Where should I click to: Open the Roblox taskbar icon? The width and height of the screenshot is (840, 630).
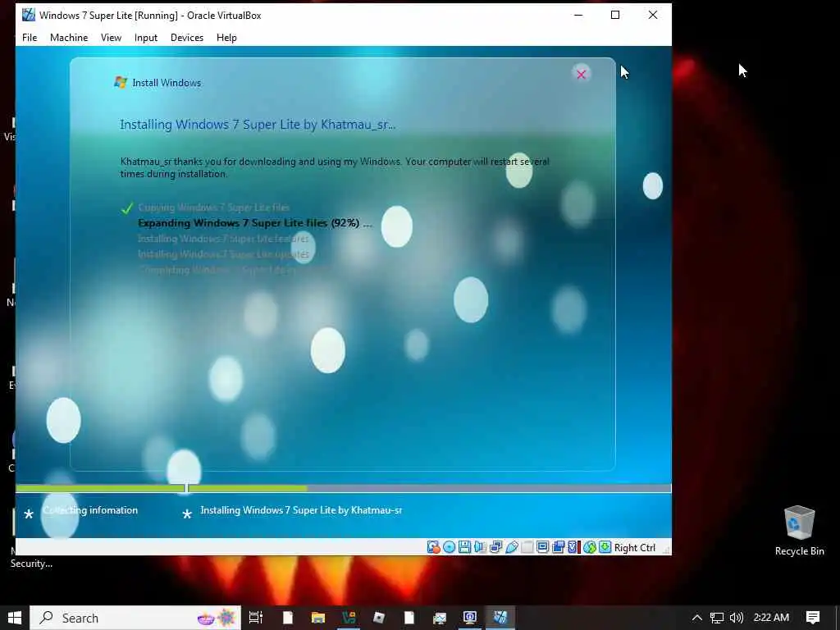point(379,618)
